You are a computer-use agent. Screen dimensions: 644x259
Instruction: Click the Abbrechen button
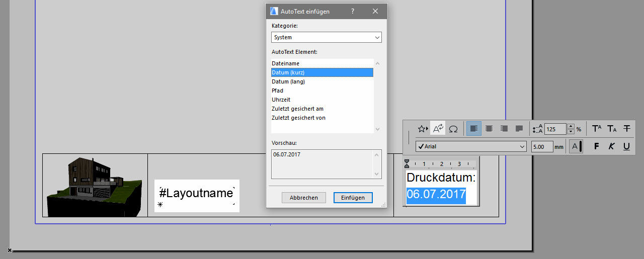tap(304, 198)
